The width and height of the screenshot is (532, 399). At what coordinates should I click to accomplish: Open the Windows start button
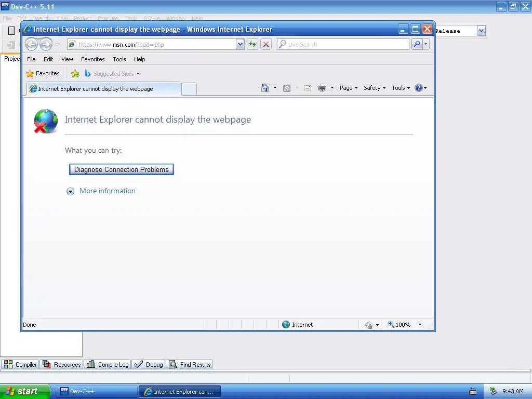tap(25, 391)
